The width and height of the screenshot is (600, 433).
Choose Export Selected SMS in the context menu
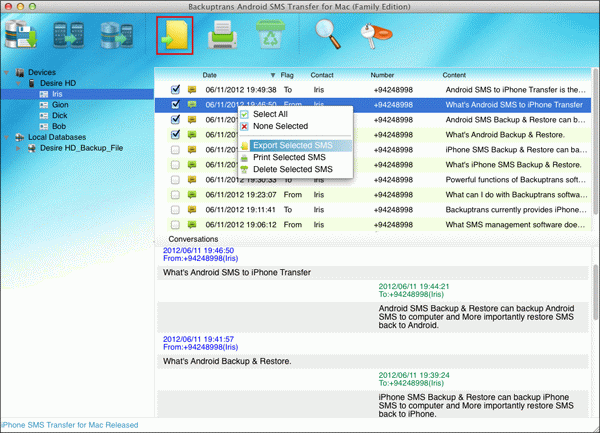pos(293,145)
